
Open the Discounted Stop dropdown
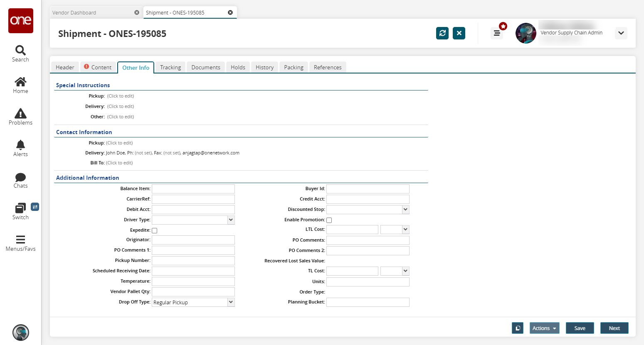[x=405, y=210]
